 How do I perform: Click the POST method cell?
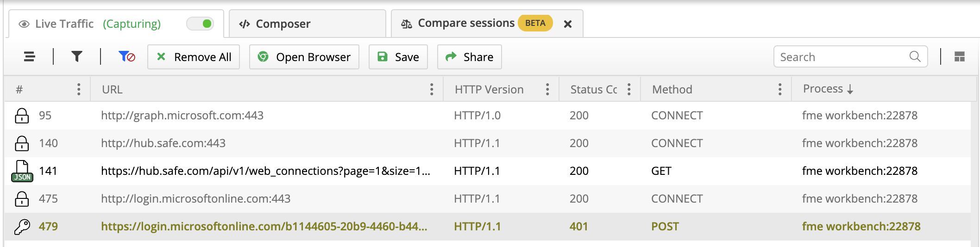(x=665, y=226)
